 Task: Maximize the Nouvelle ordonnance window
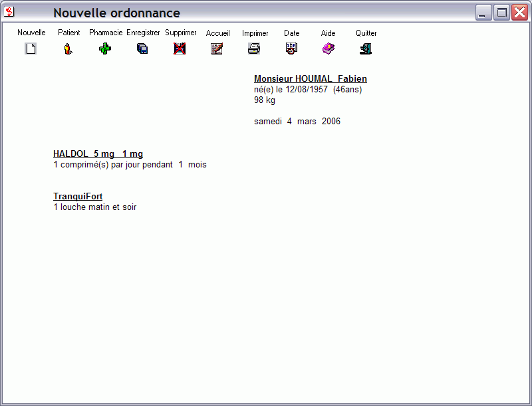(x=501, y=13)
